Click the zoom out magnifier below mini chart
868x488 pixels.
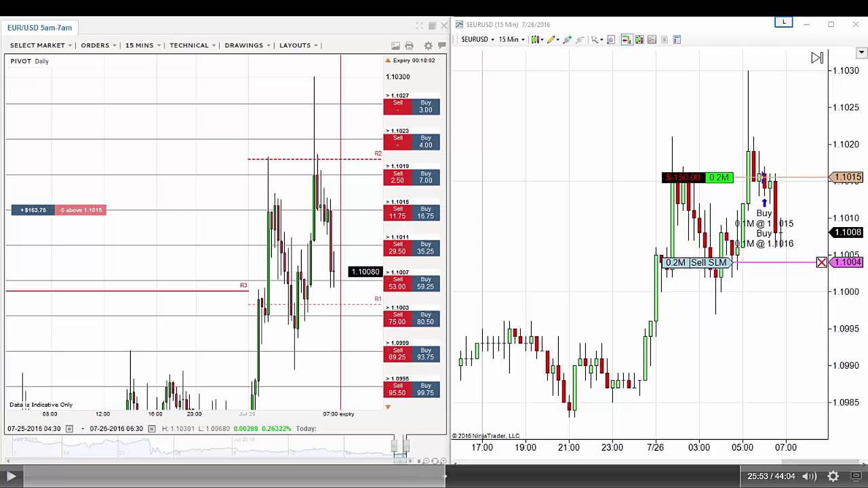click(427, 461)
